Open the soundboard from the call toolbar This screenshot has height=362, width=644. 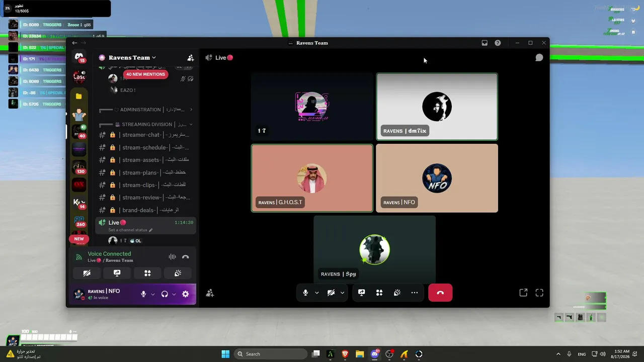pos(397,293)
